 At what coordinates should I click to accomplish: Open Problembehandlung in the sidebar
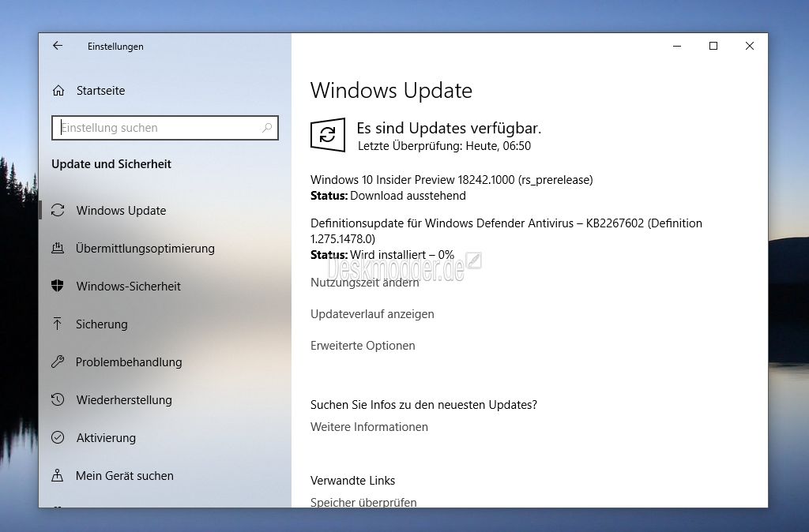coord(129,362)
